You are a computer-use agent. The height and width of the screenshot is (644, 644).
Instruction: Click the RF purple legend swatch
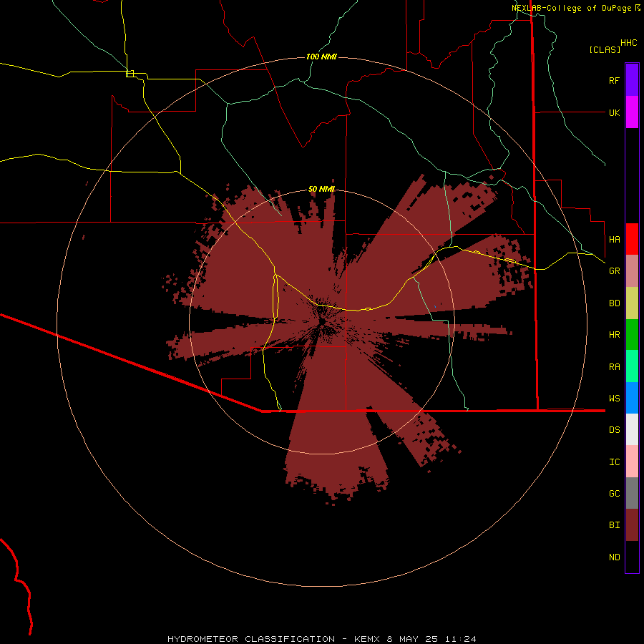coord(632,80)
